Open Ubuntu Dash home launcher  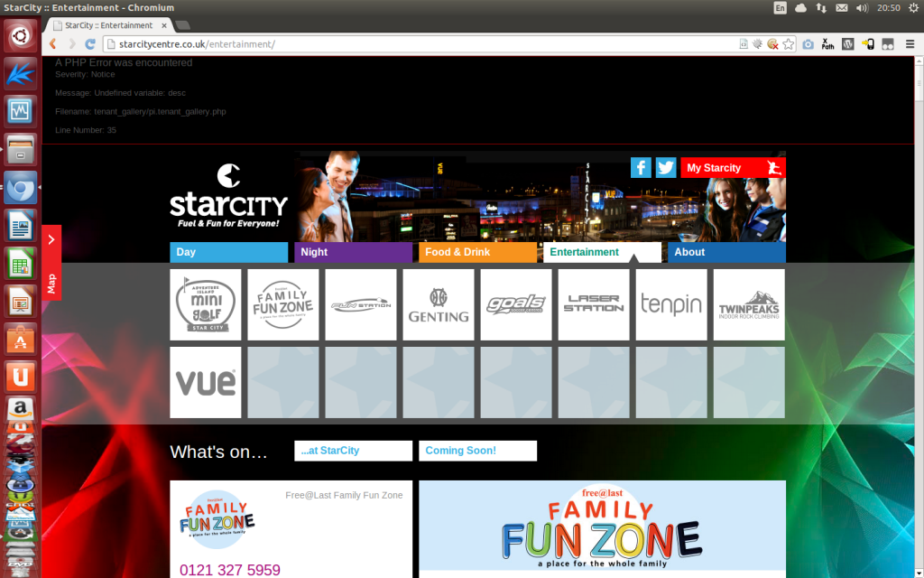(x=21, y=35)
